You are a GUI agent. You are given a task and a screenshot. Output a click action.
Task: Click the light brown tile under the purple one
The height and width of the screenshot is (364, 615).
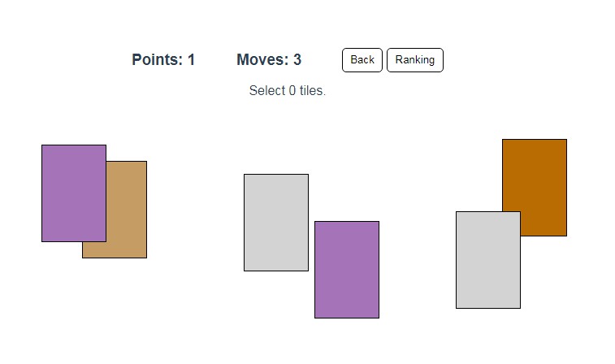point(127,211)
